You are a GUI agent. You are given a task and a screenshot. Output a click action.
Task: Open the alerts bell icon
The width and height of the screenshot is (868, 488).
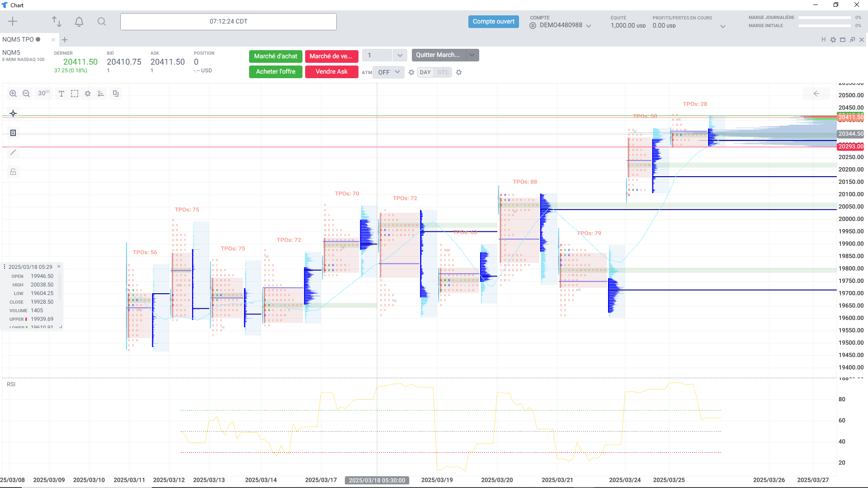[x=79, y=22]
